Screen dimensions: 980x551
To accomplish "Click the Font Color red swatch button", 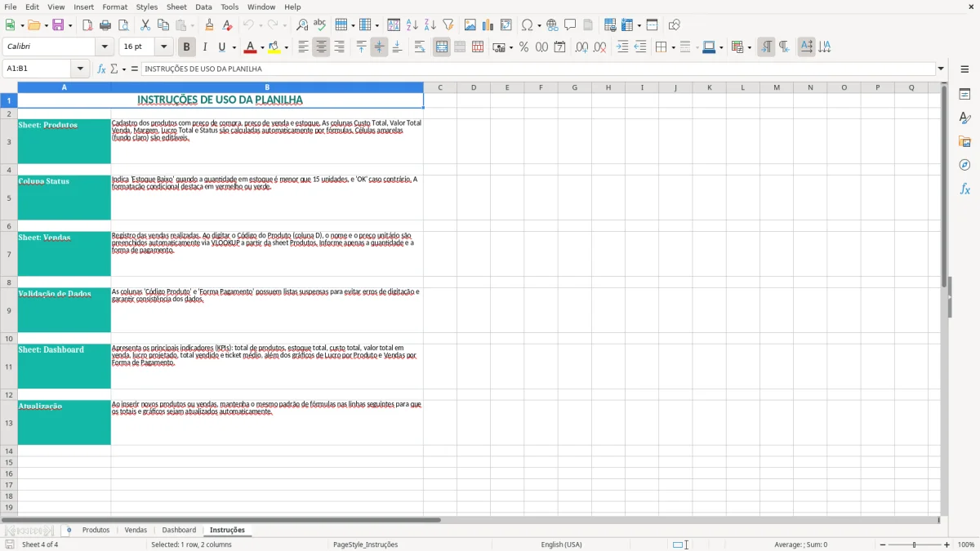I will click(250, 47).
